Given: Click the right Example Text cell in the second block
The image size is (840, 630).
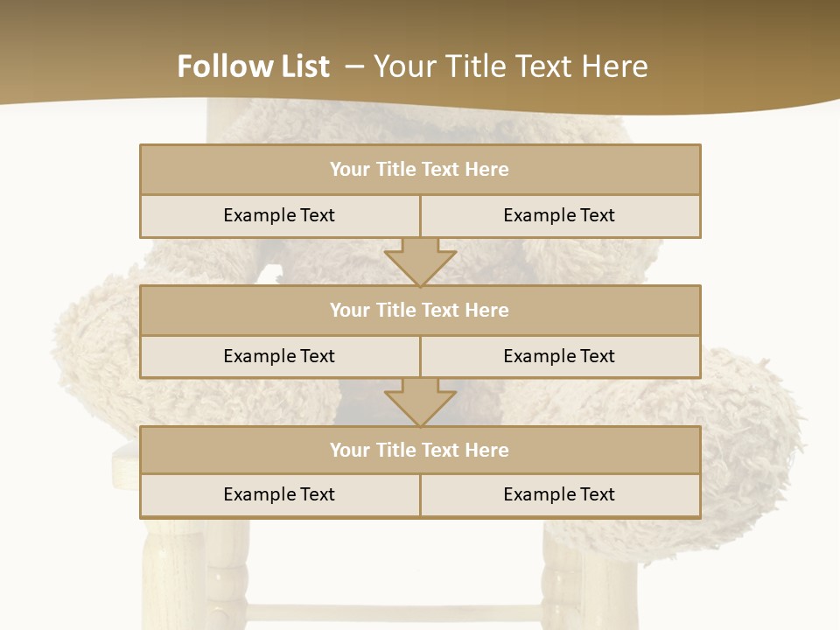Looking at the screenshot, I should pos(559,357).
